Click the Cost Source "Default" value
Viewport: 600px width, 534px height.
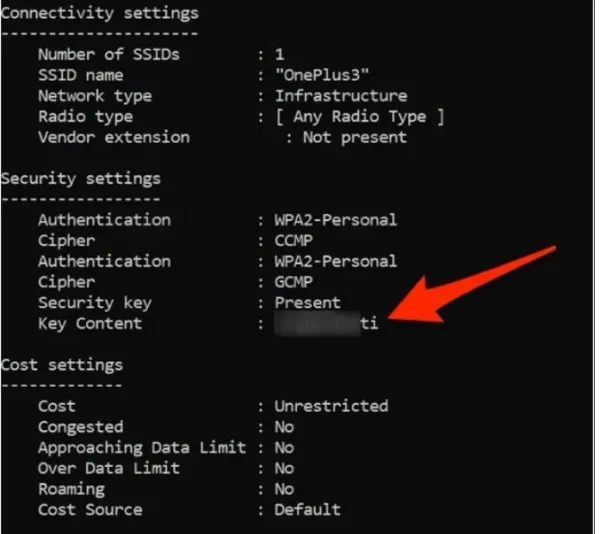tap(308, 509)
